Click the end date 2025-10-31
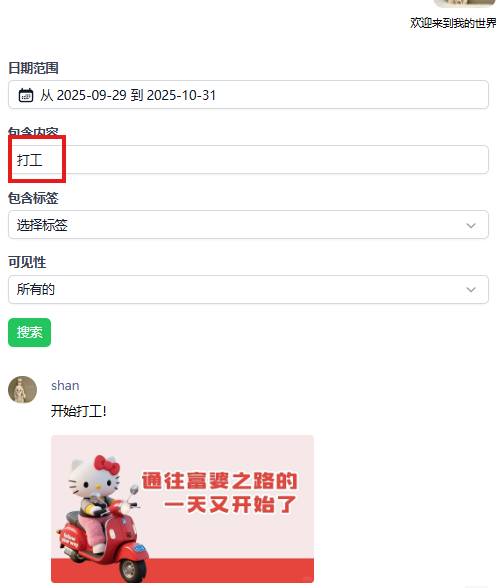This screenshot has width=500, height=588. tap(181, 95)
